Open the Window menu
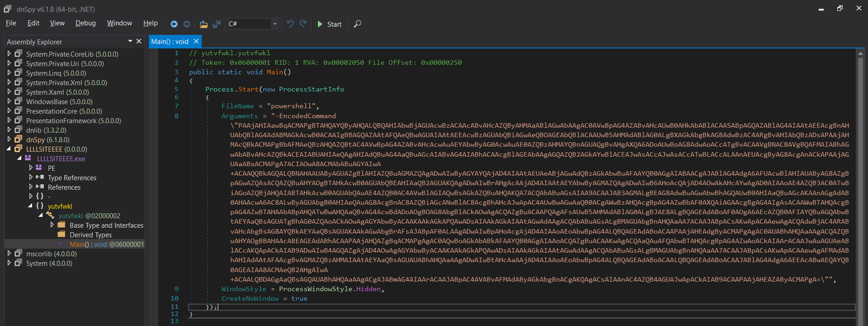868x326 pixels. [119, 23]
